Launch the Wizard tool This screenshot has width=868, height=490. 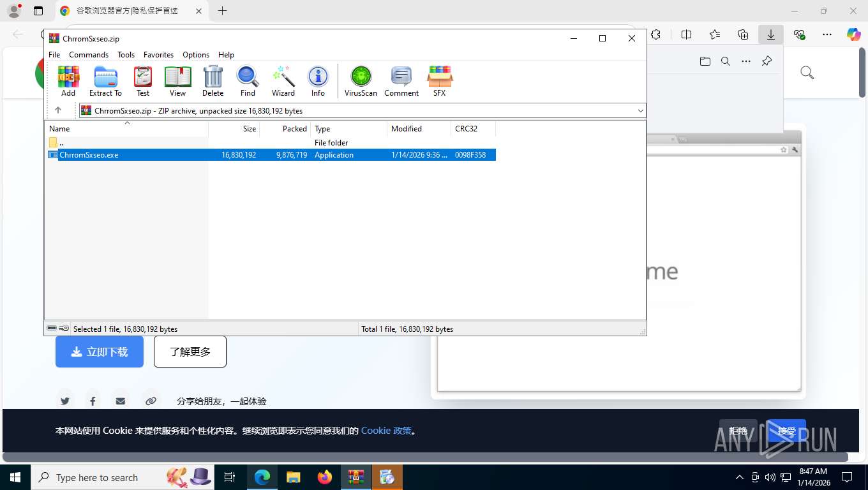point(283,81)
